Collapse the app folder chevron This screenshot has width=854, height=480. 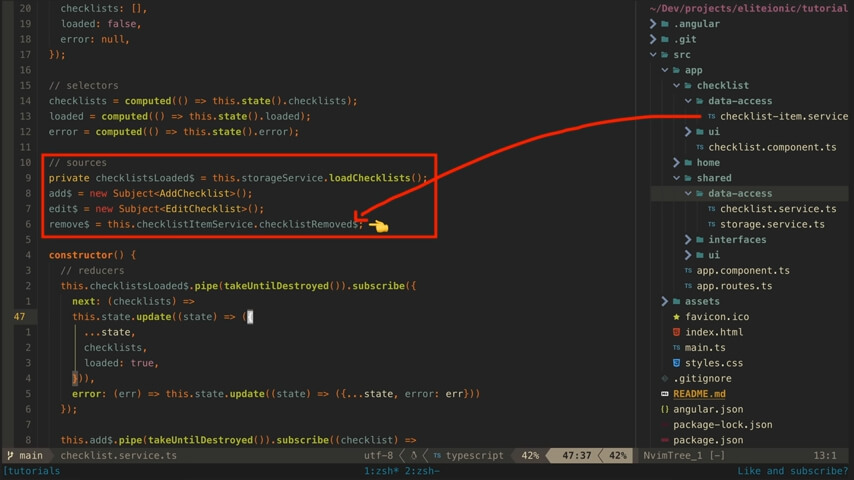coord(664,70)
